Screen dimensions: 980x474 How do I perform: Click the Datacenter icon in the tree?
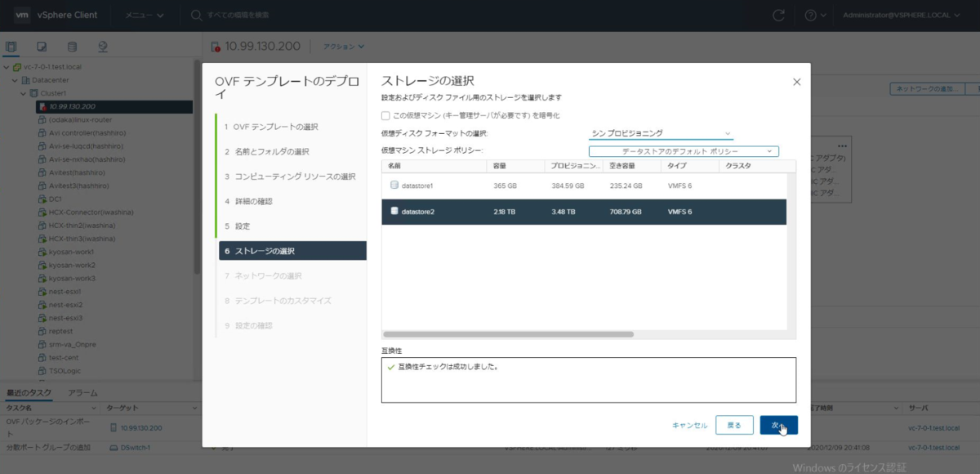click(26, 80)
